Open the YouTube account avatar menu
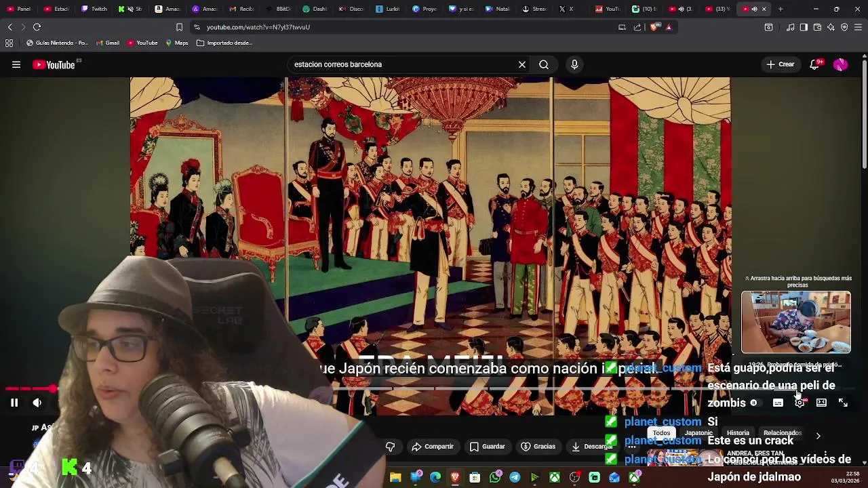 (840, 64)
